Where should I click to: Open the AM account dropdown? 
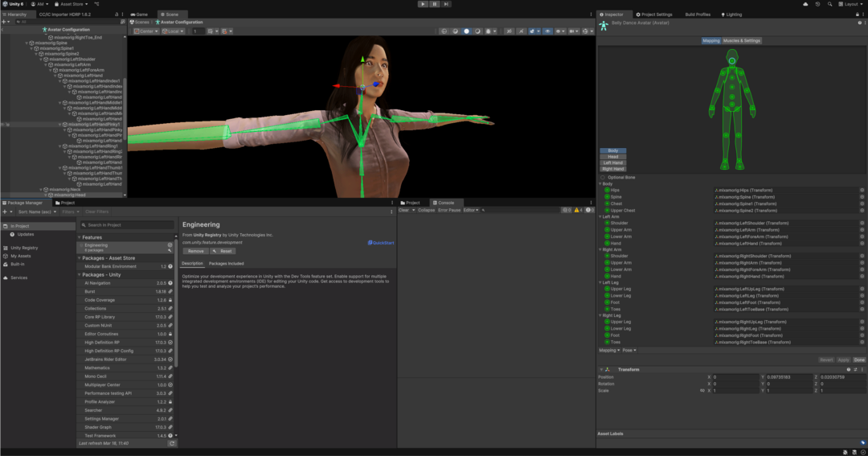point(39,4)
